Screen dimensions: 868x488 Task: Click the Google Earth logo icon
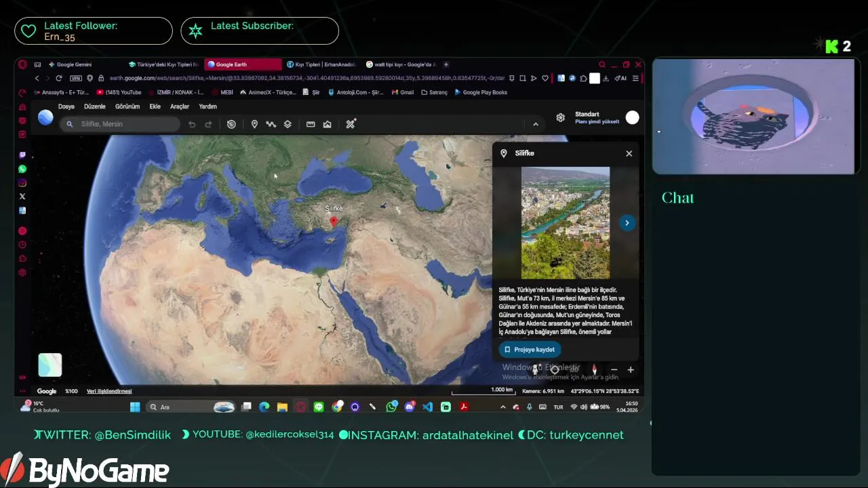point(45,117)
